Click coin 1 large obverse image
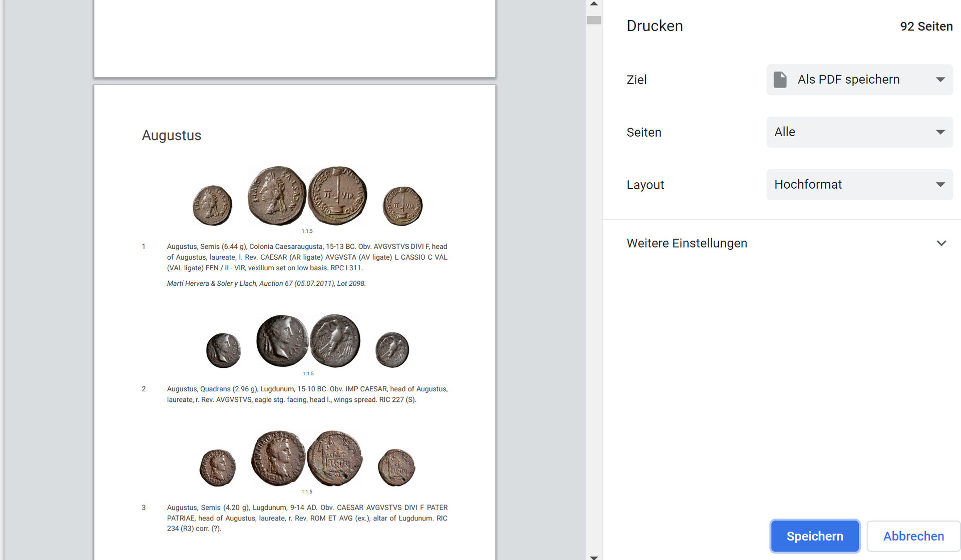Screen dimensions: 961x560 (x=277, y=196)
